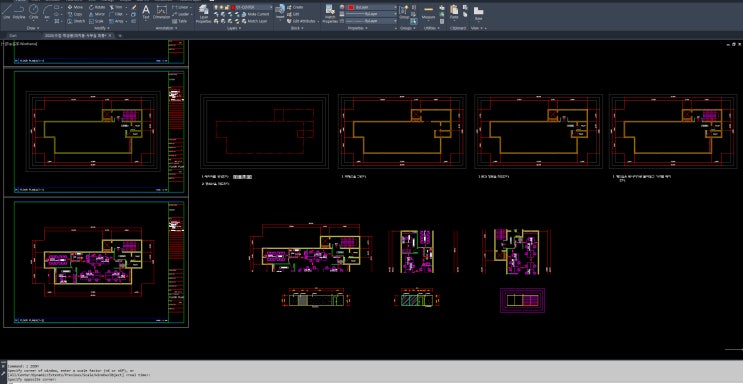This screenshot has height=384, width=743.
Task: Expand the Modify panel
Action: 102,28
